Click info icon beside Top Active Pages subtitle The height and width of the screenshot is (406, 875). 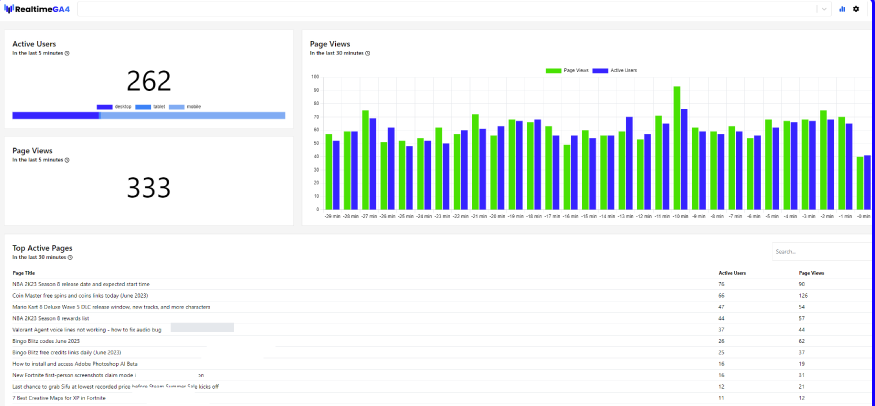point(70,258)
